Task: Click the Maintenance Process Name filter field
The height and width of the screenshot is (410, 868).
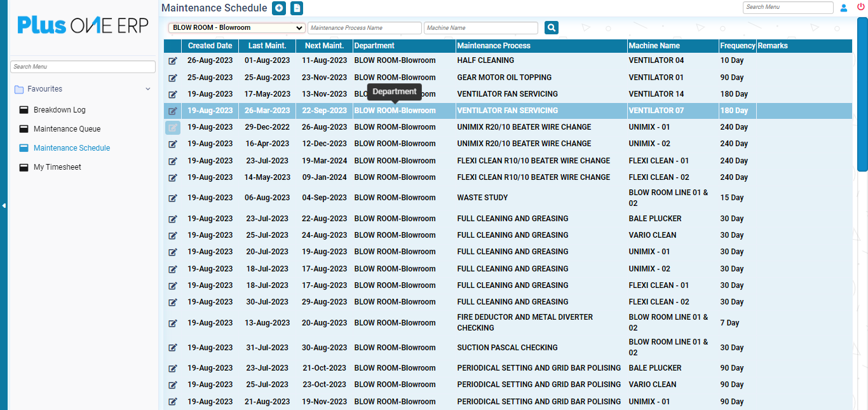Action: click(365, 28)
